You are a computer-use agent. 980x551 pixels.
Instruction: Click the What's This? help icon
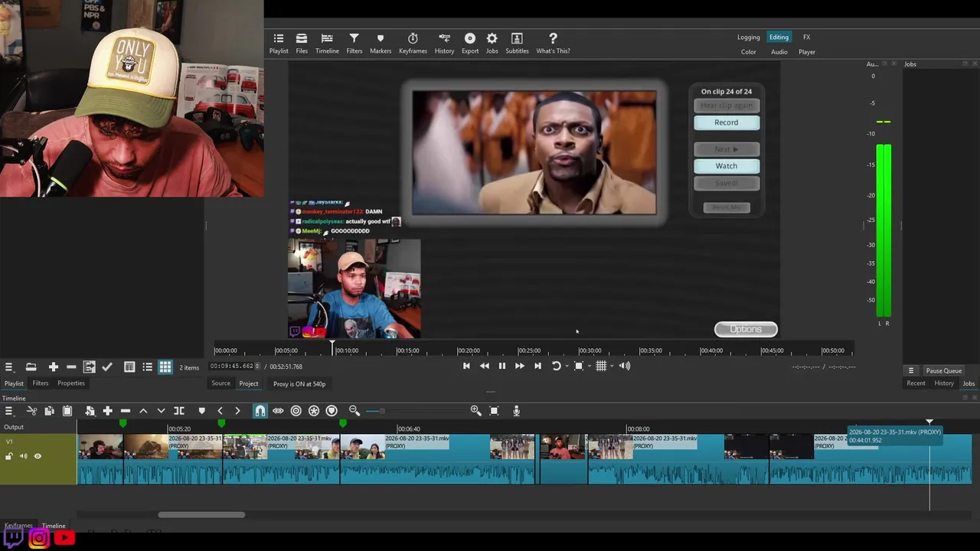[553, 44]
